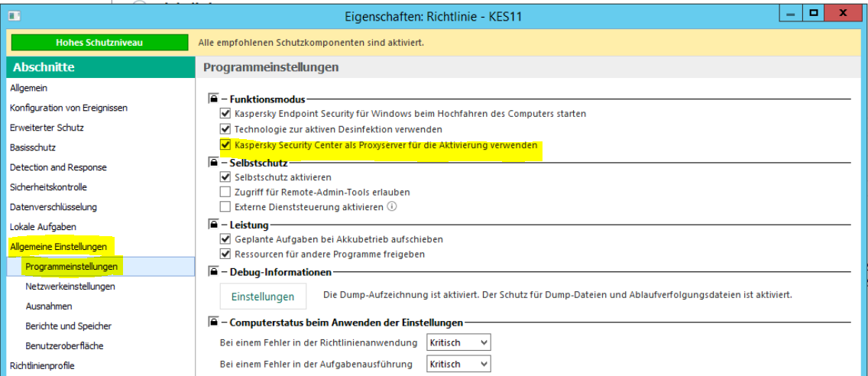Open Netzwerkeinstellungen subsection
Viewport: 868px width, 376px height.
(70, 287)
